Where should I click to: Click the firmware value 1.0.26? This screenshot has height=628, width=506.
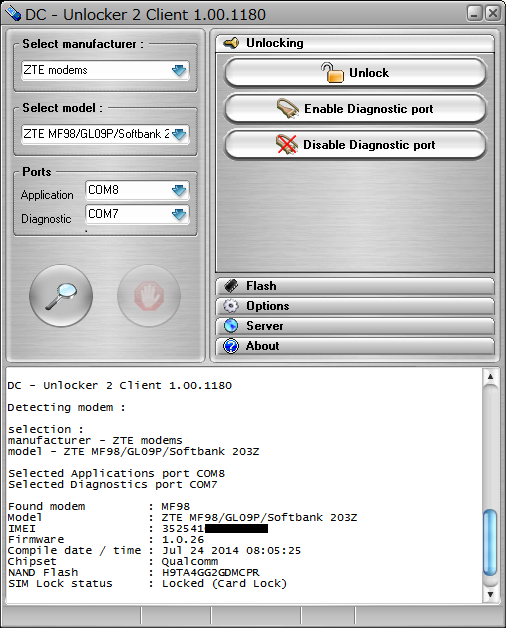click(x=183, y=539)
